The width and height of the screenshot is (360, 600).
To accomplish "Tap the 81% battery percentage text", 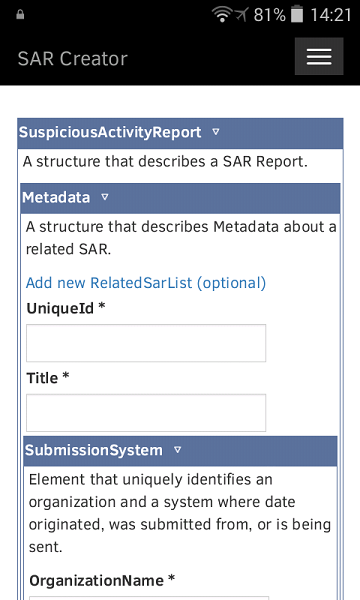I will point(269,15).
